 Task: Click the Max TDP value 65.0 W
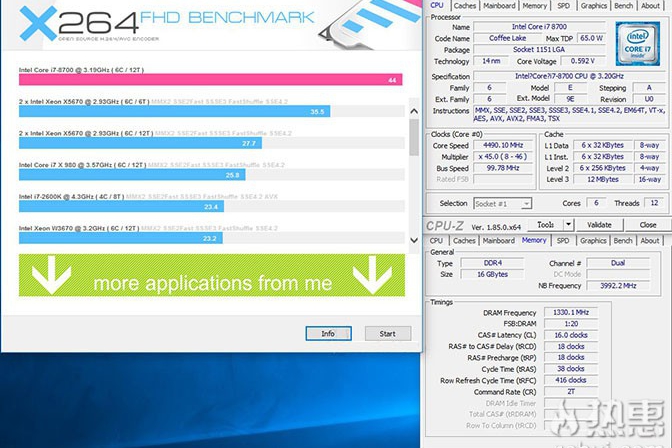pos(591,38)
